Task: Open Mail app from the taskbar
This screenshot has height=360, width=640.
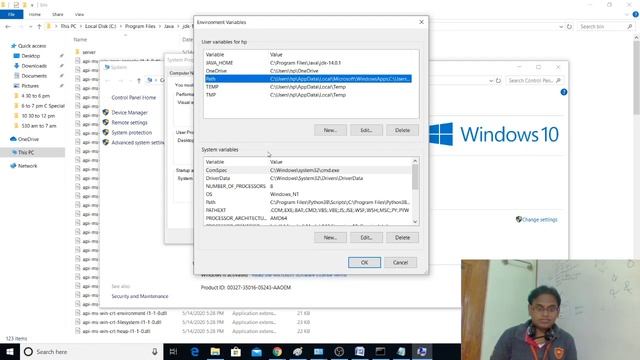Action: click(256, 351)
